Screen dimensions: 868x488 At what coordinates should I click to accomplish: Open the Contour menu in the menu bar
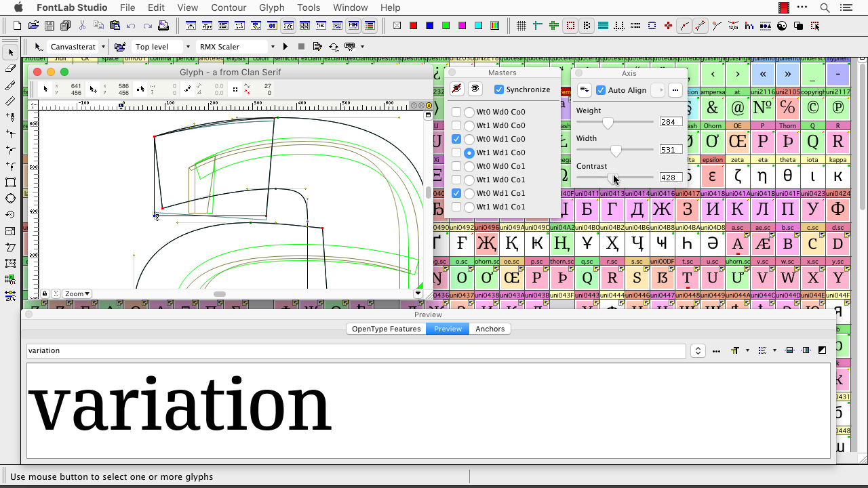(x=229, y=7)
